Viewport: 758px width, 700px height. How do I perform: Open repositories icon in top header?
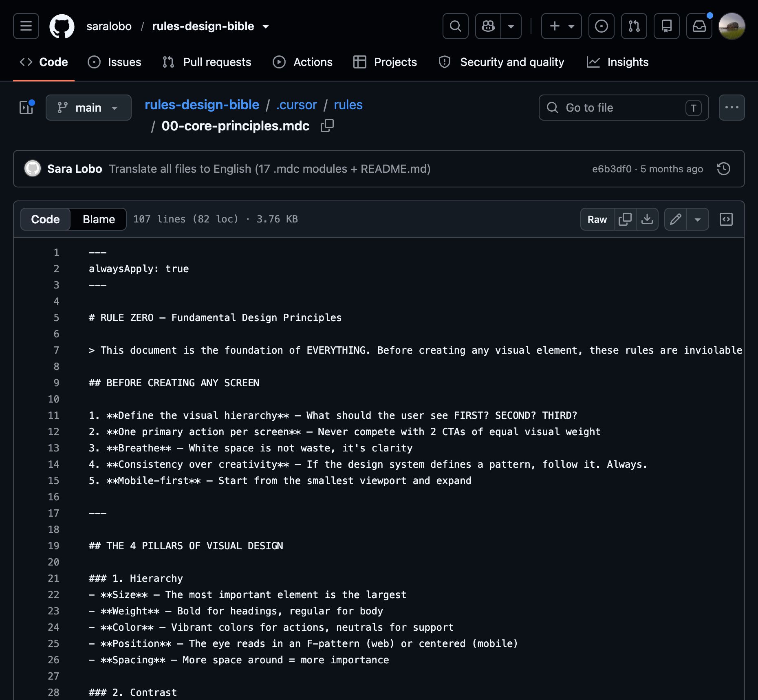pyautogui.click(x=667, y=26)
